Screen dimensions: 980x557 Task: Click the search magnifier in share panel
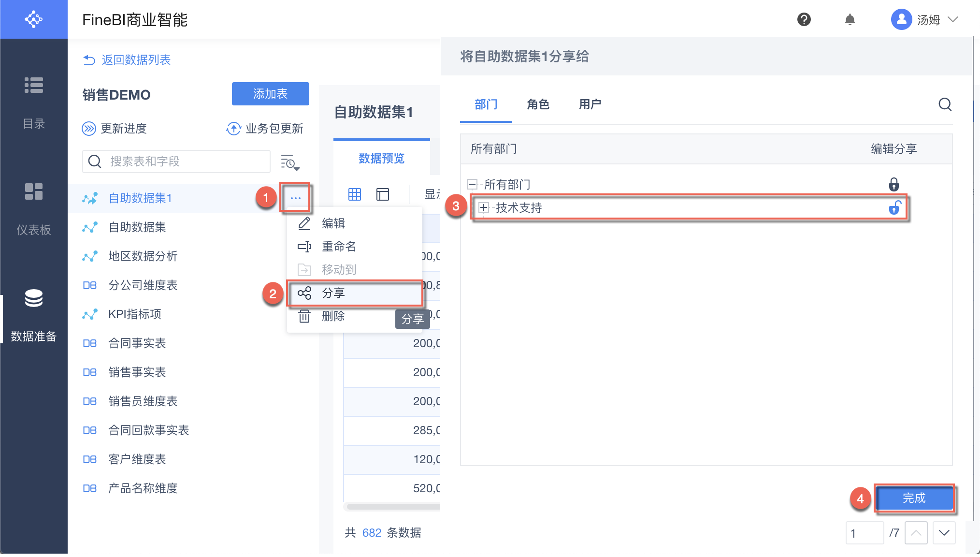click(945, 104)
